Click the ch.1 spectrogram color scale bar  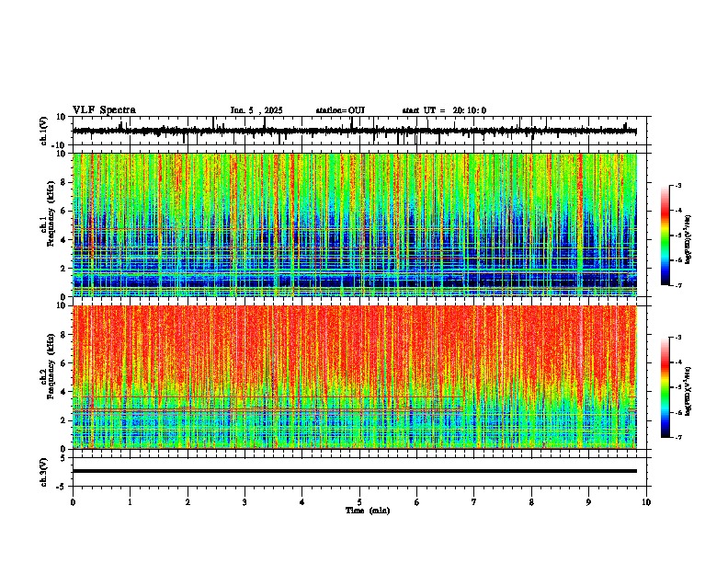pyautogui.click(x=665, y=236)
